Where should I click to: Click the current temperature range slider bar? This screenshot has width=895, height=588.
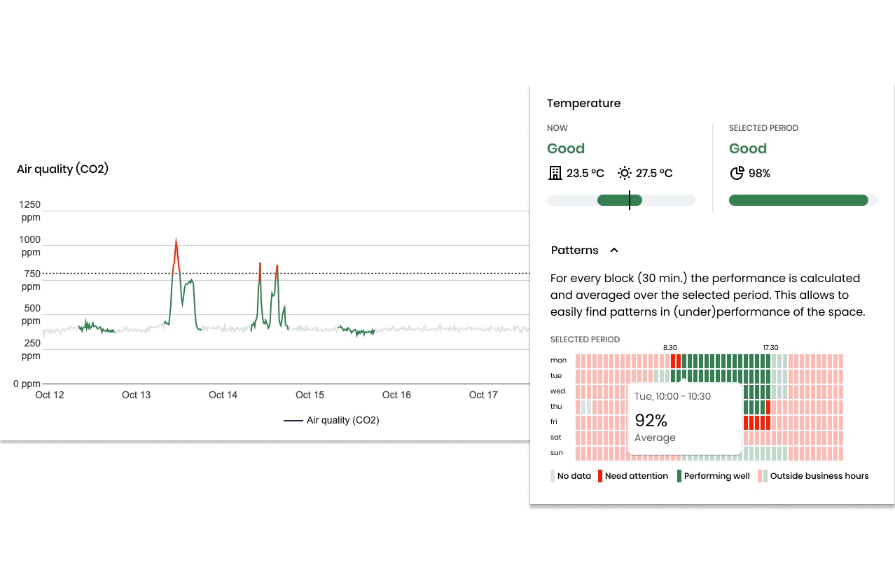tap(621, 200)
